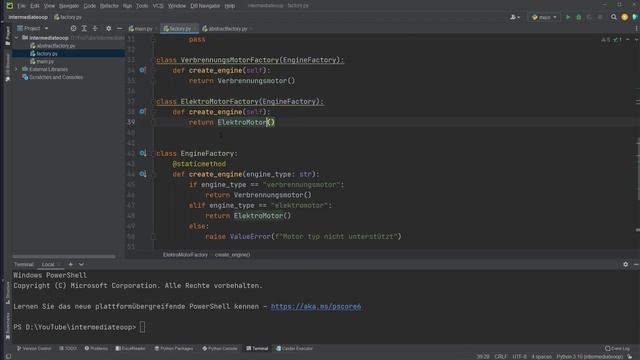Open Scratches and Consoles node

pos(56,77)
